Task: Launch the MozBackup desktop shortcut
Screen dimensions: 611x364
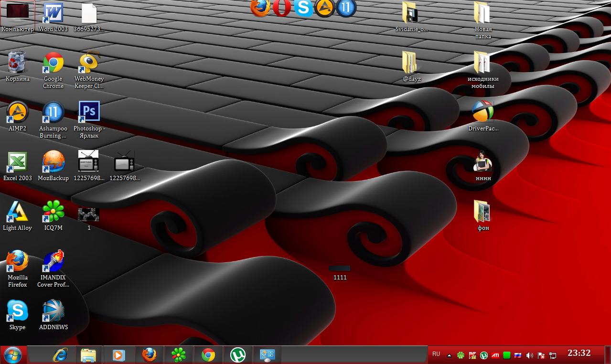Action: coord(53,166)
